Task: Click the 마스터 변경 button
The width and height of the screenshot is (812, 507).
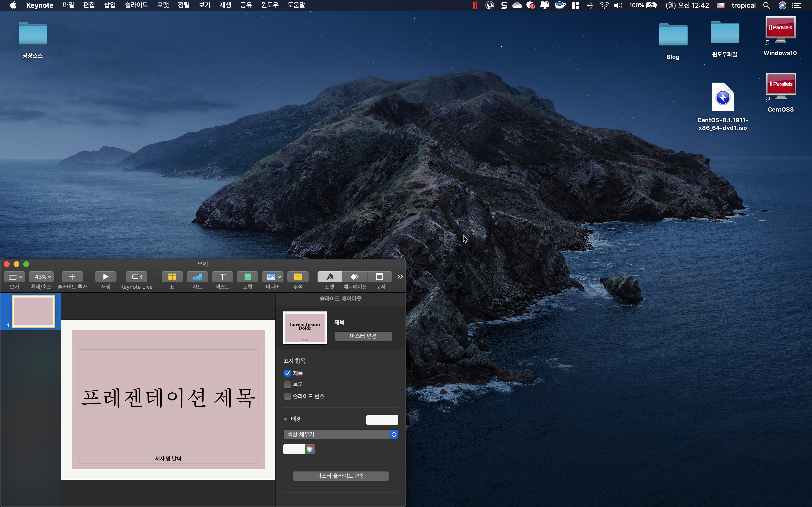Action: 363,336
